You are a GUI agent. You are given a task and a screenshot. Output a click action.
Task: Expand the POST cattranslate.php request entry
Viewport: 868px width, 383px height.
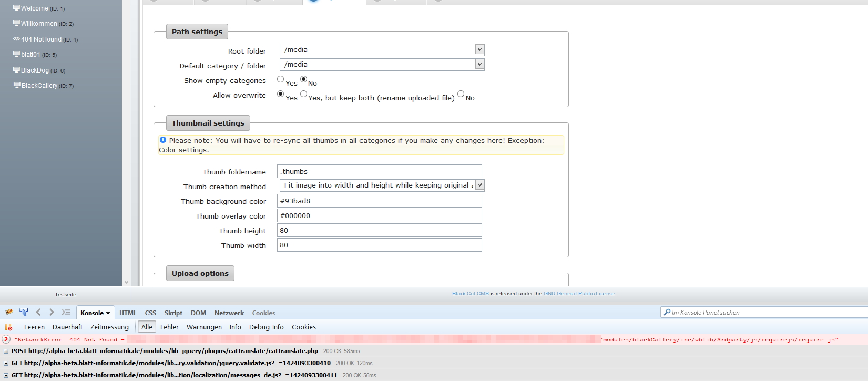[x=6, y=351]
